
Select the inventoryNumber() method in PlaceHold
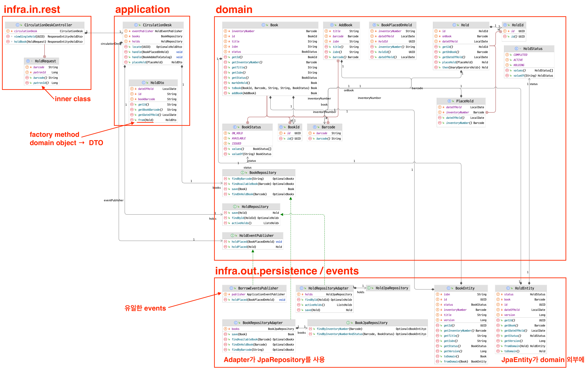click(x=461, y=123)
